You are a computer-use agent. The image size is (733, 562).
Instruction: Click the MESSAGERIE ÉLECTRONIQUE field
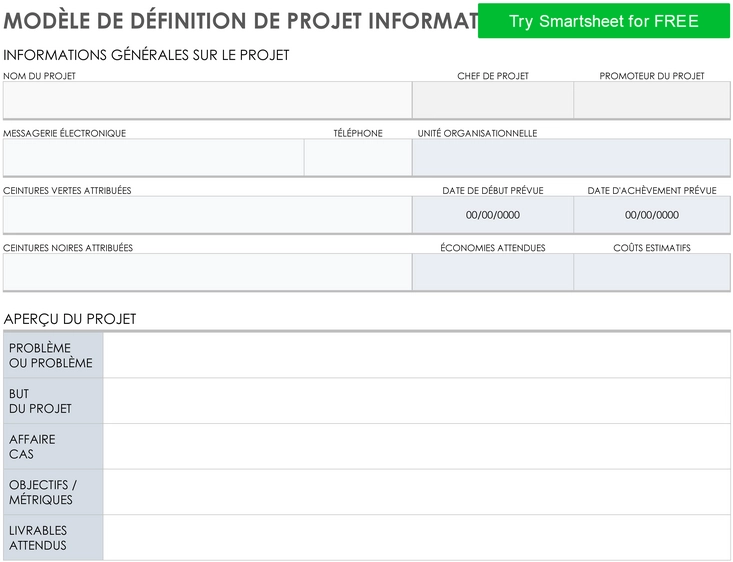pyautogui.click(x=153, y=158)
